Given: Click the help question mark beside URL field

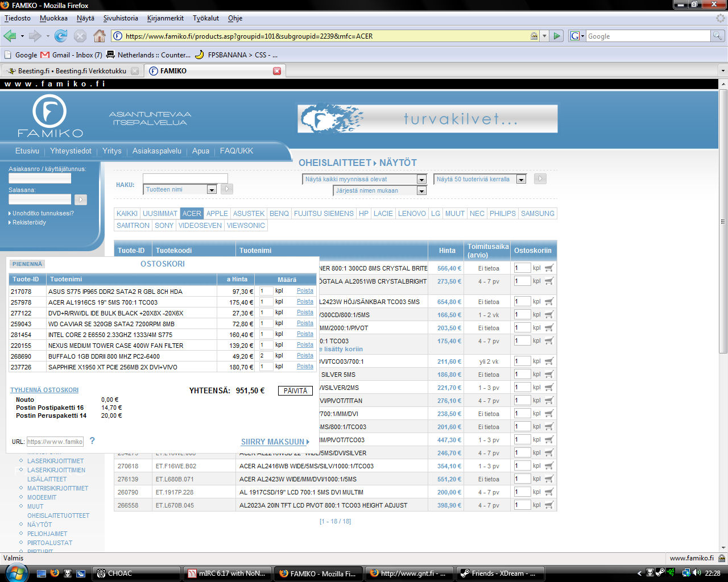Looking at the screenshot, I should [92, 441].
